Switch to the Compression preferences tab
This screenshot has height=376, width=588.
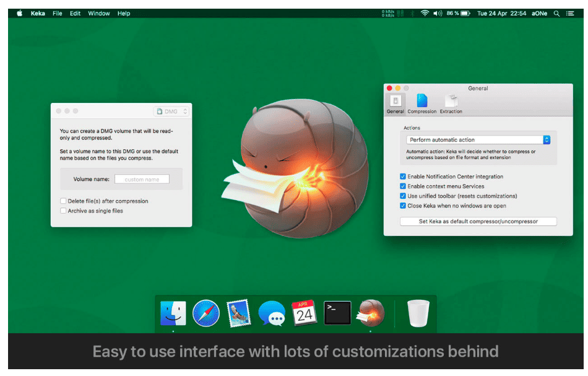click(x=422, y=104)
